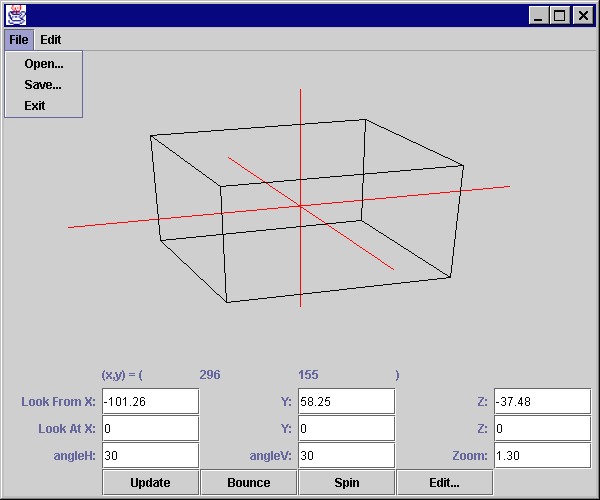Open the Edit menu
The height and width of the screenshot is (500, 600).
point(51,39)
